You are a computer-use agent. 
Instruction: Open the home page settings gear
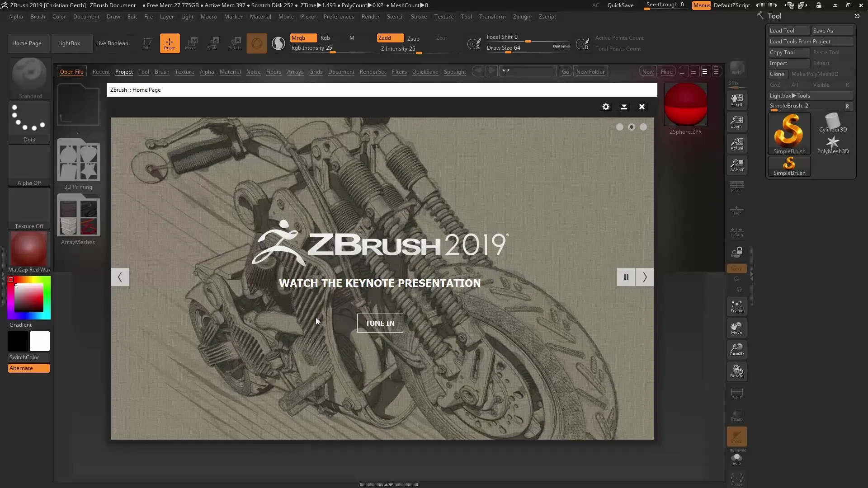point(606,107)
